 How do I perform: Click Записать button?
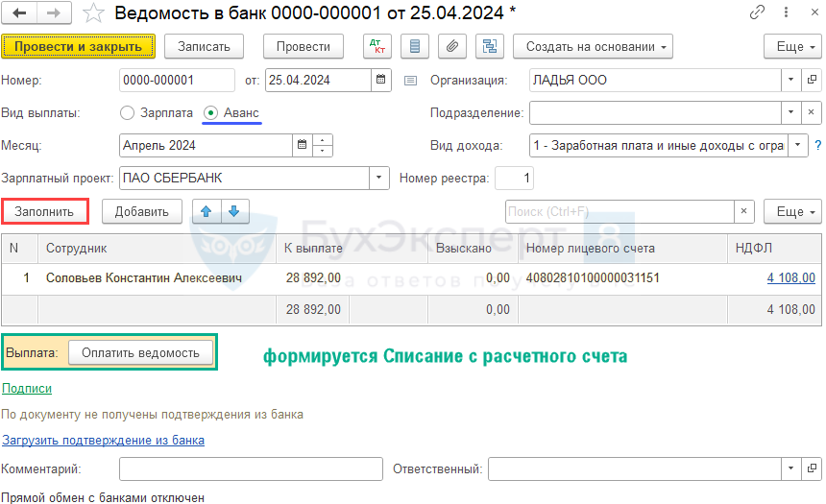[x=204, y=46]
